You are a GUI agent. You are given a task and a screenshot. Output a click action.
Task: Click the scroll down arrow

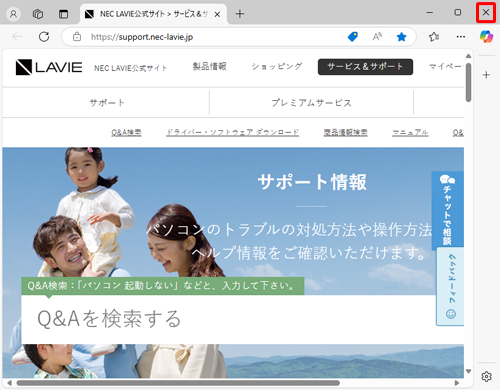468,371
